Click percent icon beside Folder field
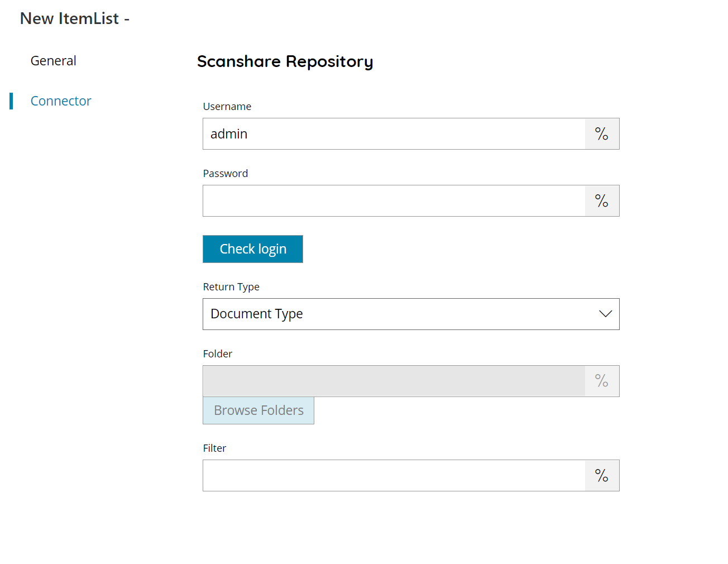Viewport: 728px width, 564px height. coord(602,381)
